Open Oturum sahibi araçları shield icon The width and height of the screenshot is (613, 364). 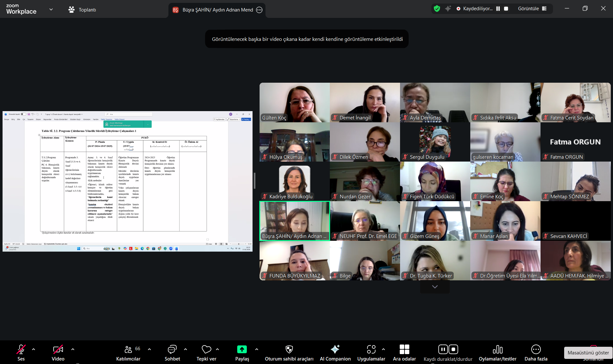click(x=289, y=349)
